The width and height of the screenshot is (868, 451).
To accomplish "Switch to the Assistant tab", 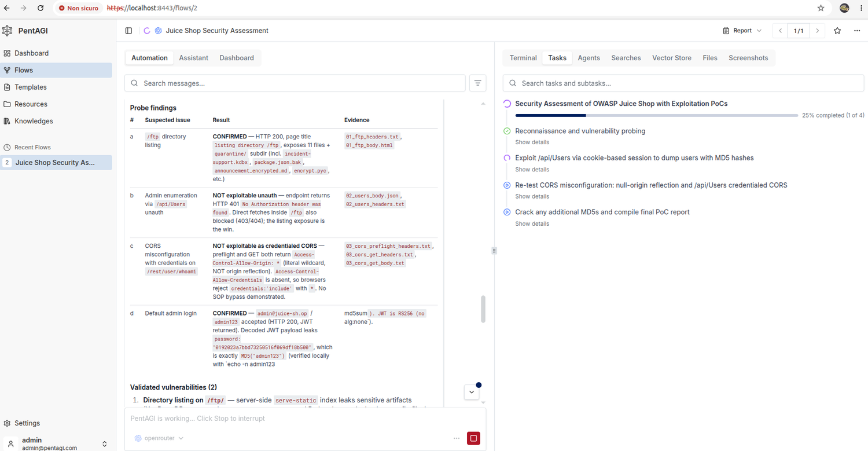I will pos(193,58).
